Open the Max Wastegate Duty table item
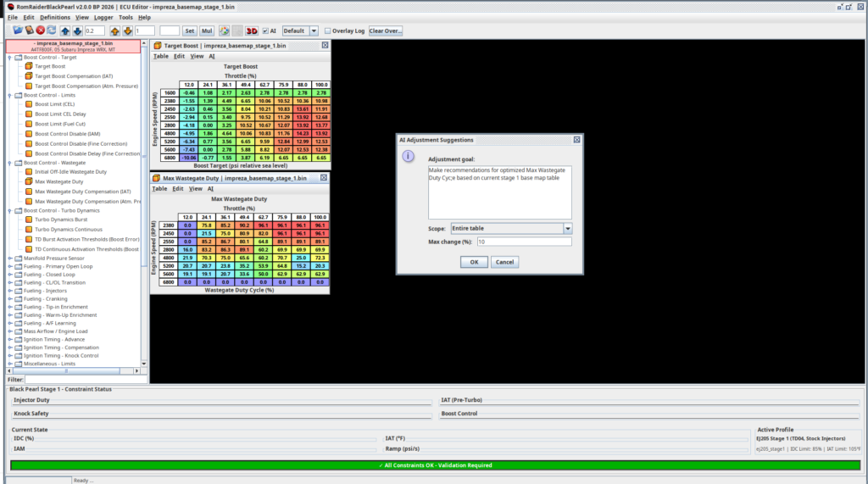This screenshot has height=484, width=868. [58, 181]
